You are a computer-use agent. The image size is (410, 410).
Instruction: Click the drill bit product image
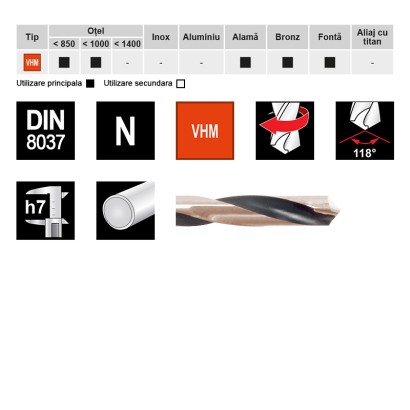[258, 211]
